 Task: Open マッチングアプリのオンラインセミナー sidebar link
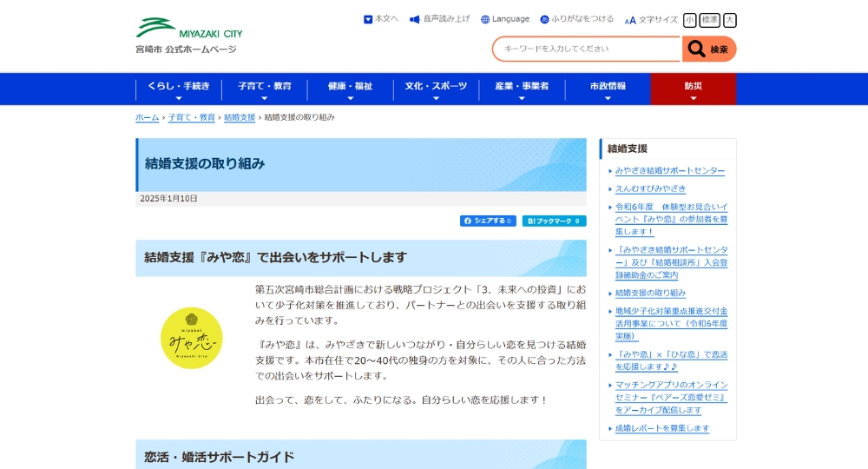(x=672, y=398)
